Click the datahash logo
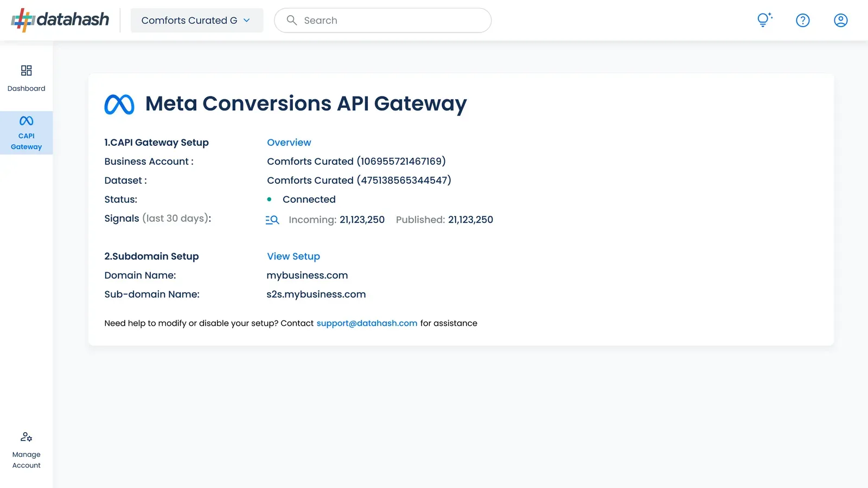The image size is (868, 488). point(60,20)
